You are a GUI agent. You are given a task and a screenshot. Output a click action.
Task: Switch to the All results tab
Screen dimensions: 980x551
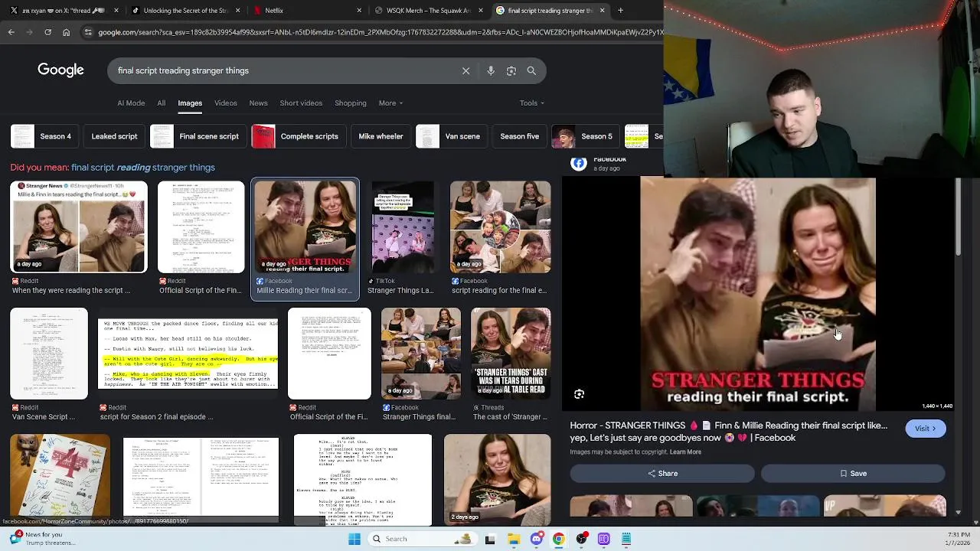[161, 103]
